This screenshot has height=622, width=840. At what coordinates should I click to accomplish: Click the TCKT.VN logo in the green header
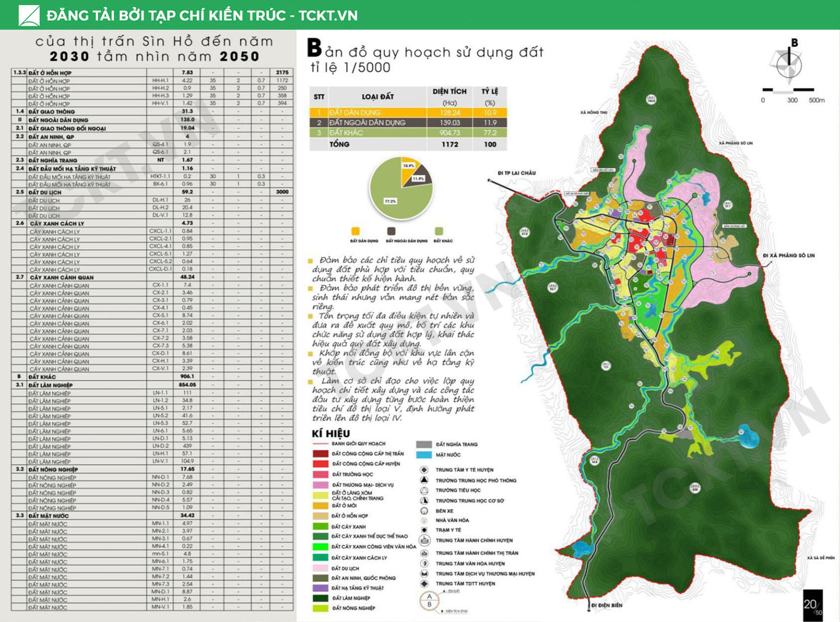tap(29, 15)
